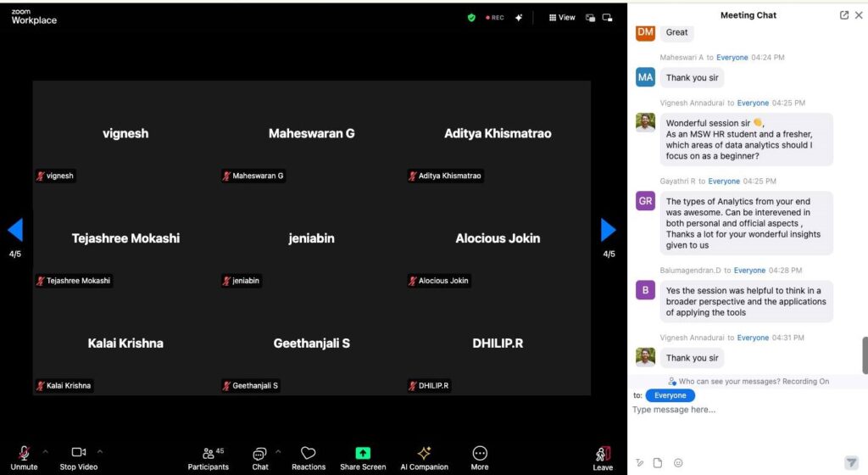Expand video options next to Stop Video

click(100, 451)
